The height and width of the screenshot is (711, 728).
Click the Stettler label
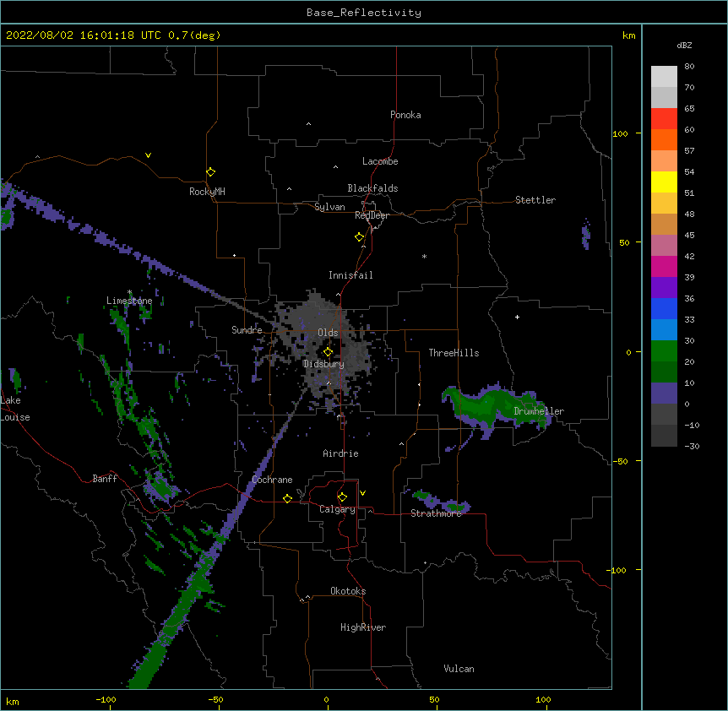click(x=535, y=200)
